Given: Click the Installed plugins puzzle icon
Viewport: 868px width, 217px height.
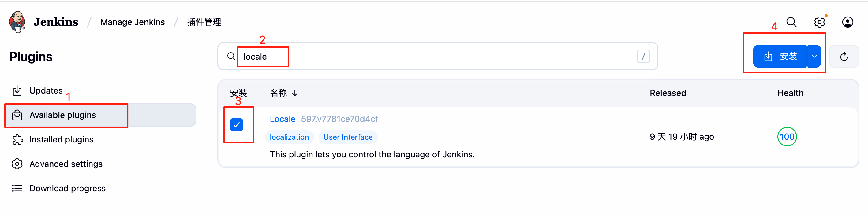Looking at the screenshot, I should click(17, 140).
